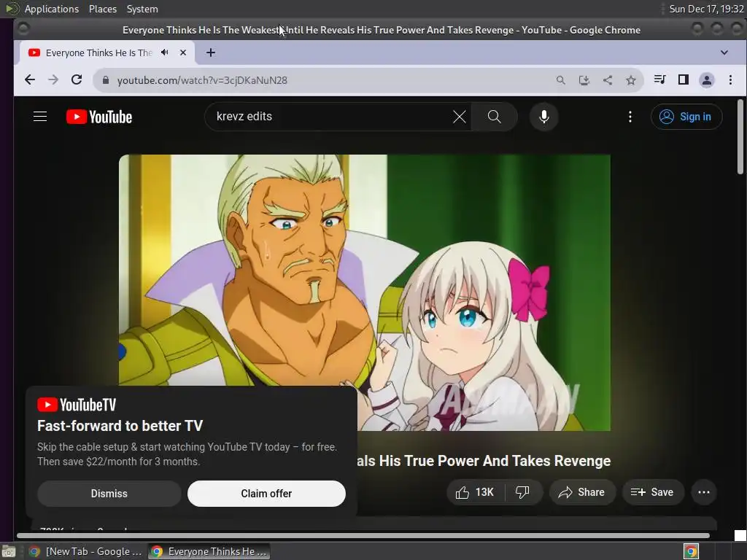
Task: Clear the 'krevz edits' search text
Action: tap(460, 117)
